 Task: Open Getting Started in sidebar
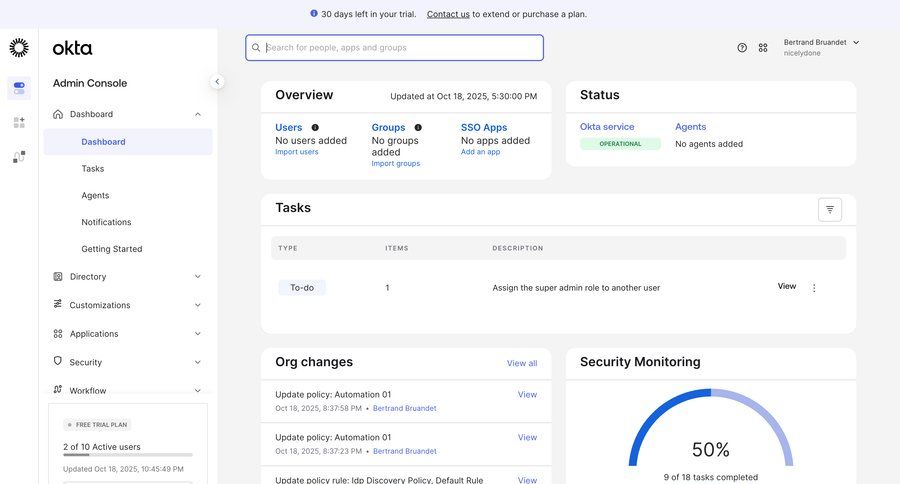pyautogui.click(x=112, y=249)
